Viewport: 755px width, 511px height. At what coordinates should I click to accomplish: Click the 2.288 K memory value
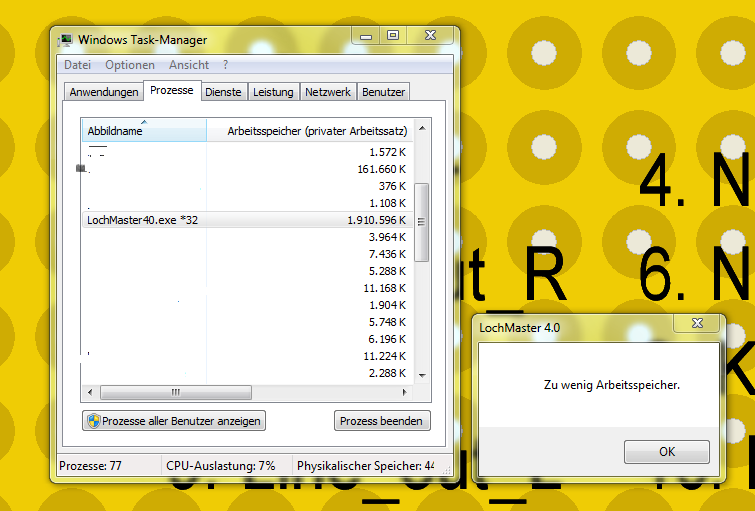pyautogui.click(x=388, y=373)
